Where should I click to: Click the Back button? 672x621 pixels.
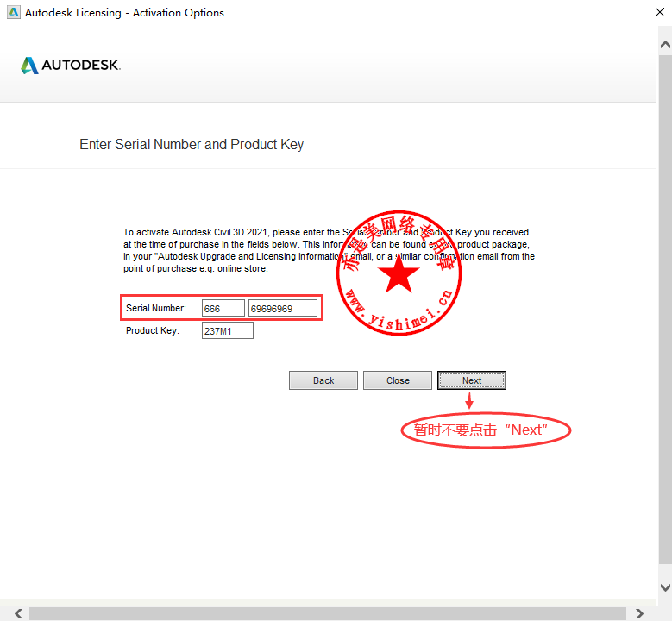323,380
